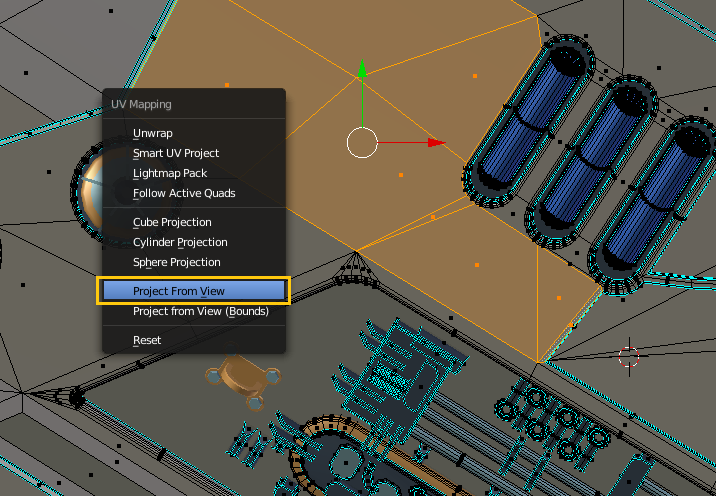
Task: Click the red X-axis gizmo arrow
Action: click(x=436, y=143)
